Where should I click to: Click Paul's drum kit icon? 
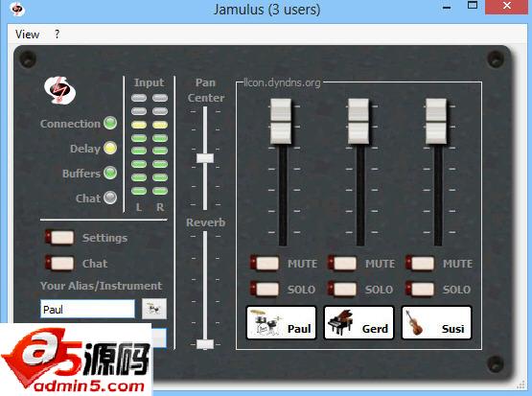(x=266, y=322)
